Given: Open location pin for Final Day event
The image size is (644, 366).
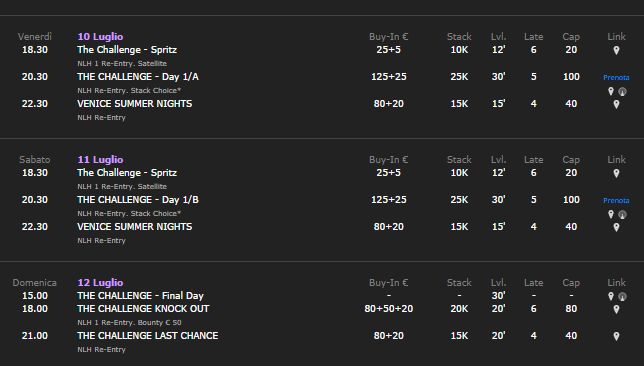Looking at the screenshot, I should point(611,296).
